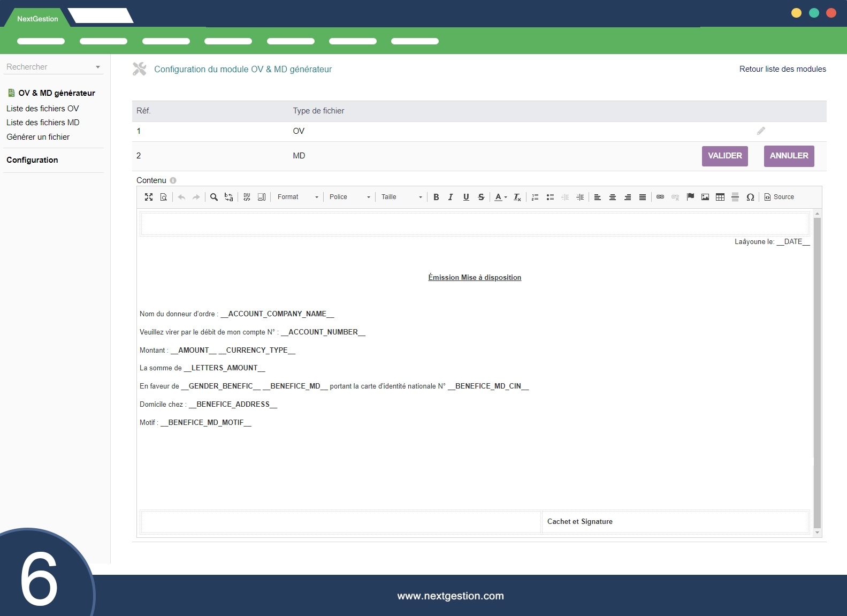This screenshot has height=616, width=847.
Task: Edit the OV row with pencil icon
Action: (761, 131)
